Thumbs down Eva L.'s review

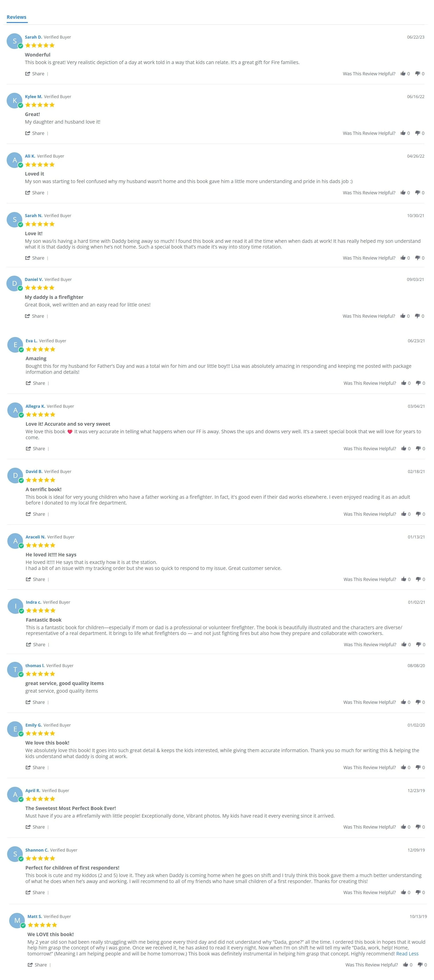tap(418, 383)
